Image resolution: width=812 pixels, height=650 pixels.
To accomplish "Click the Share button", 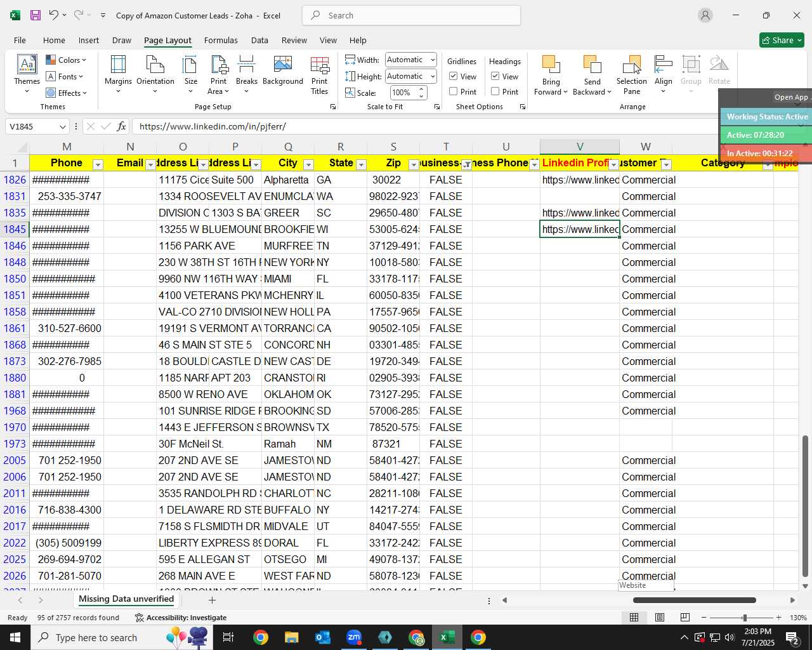I will tap(782, 40).
